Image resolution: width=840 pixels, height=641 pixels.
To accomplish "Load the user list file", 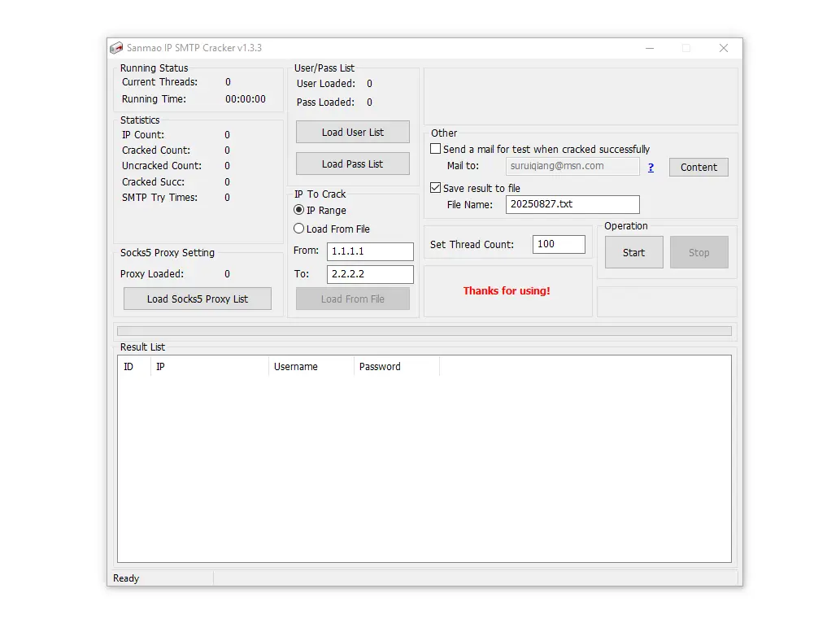I will click(x=352, y=132).
